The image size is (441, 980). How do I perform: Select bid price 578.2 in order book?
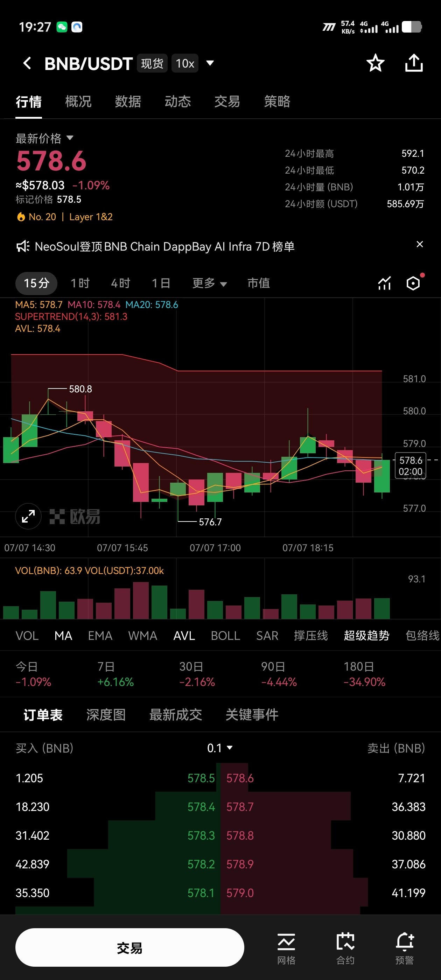(x=201, y=864)
